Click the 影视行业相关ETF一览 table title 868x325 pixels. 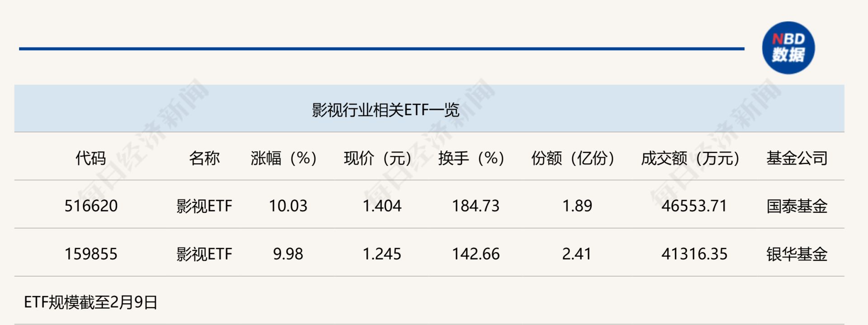tap(385, 110)
